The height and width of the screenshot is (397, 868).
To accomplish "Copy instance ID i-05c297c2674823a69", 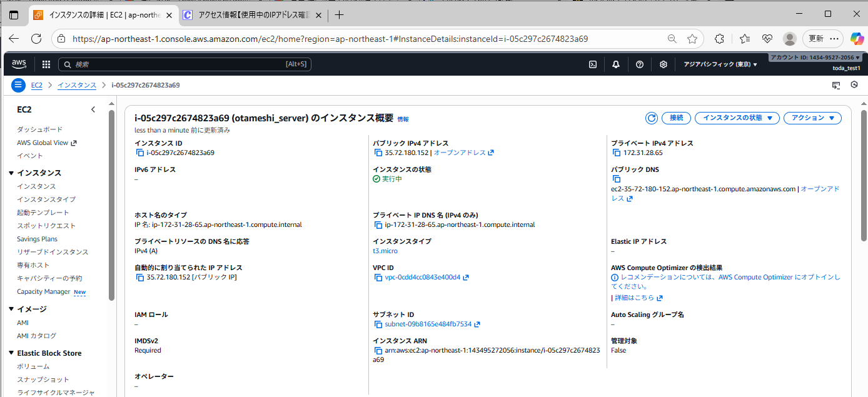I will 141,152.
